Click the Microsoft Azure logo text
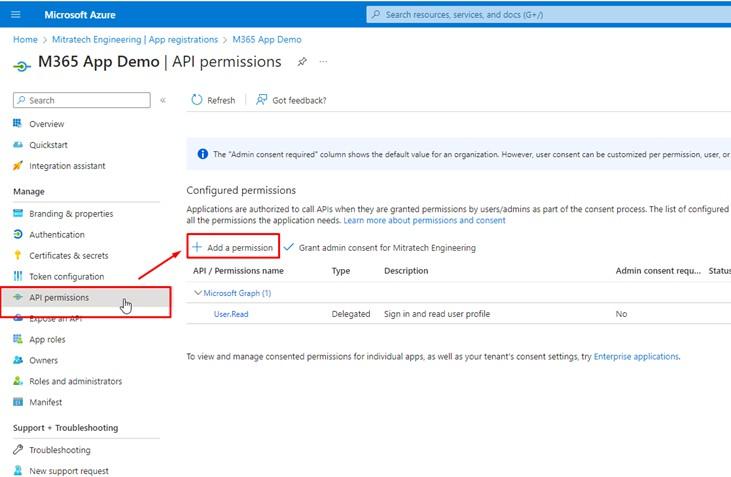 (x=80, y=15)
